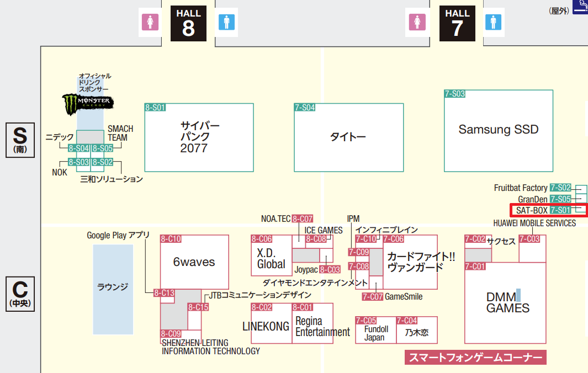The image size is (588, 373).
Task: Click the 8-C13 booth tag
Action: (x=164, y=293)
